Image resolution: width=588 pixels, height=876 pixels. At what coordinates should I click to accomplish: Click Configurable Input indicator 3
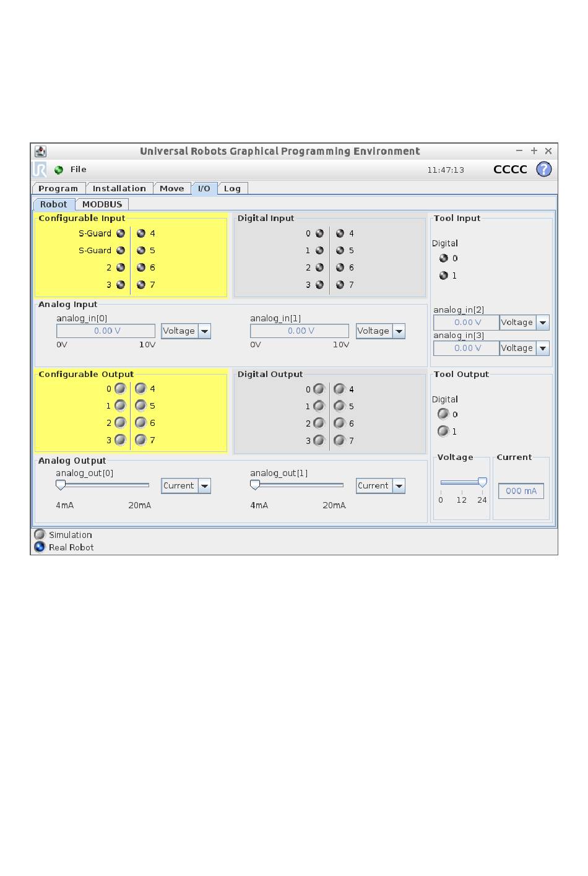(x=121, y=285)
